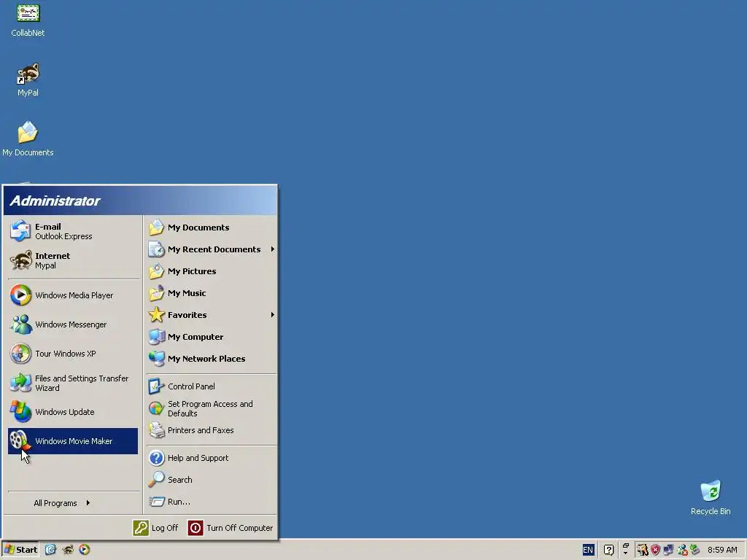Open the My Pictures folder
The image size is (747, 560).
coord(212,271)
